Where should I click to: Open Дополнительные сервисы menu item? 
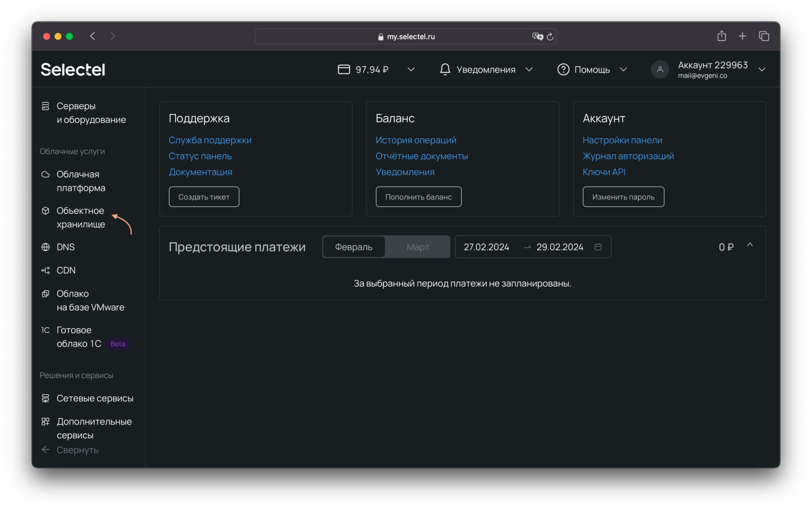coord(94,428)
